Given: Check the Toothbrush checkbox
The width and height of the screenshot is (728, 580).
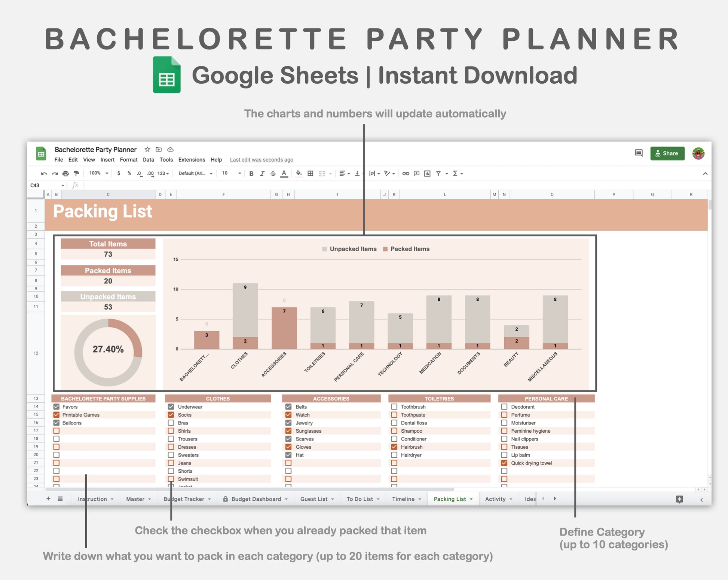Looking at the screenshot, I should coord(394,406).
